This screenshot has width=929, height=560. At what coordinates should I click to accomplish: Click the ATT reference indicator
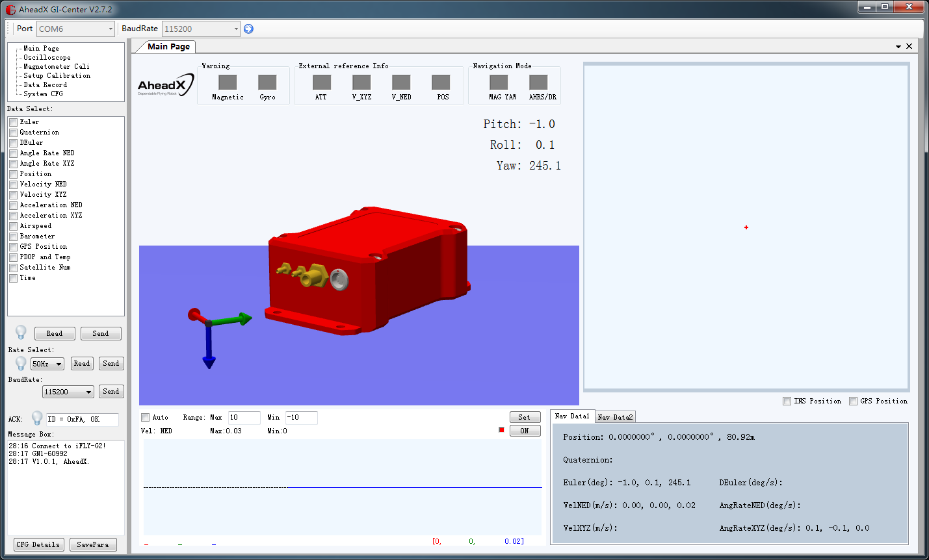[322, 83]
